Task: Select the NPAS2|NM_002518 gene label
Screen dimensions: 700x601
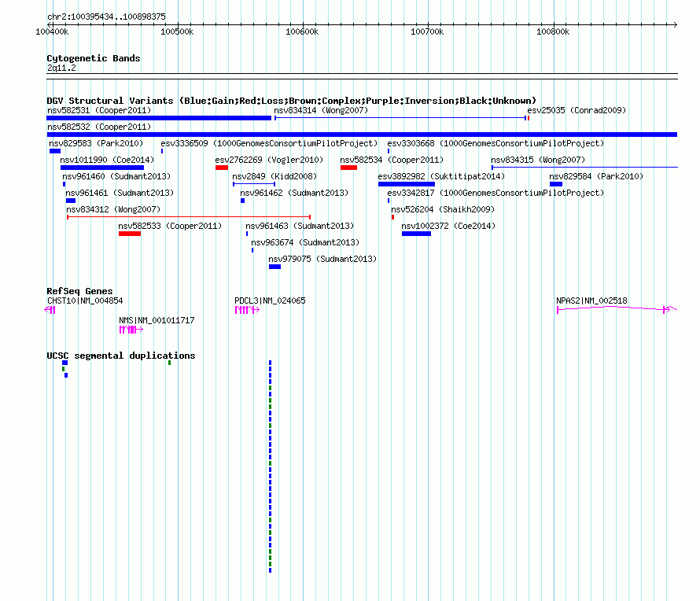Action: [592, 301]
